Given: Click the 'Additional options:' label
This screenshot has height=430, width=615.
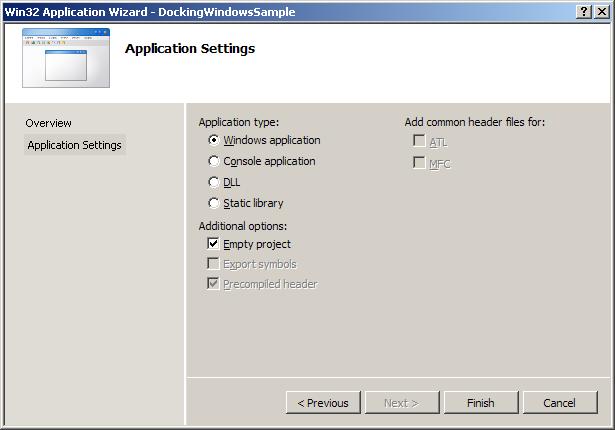Looking at the screenshot, I should [243, 226].
